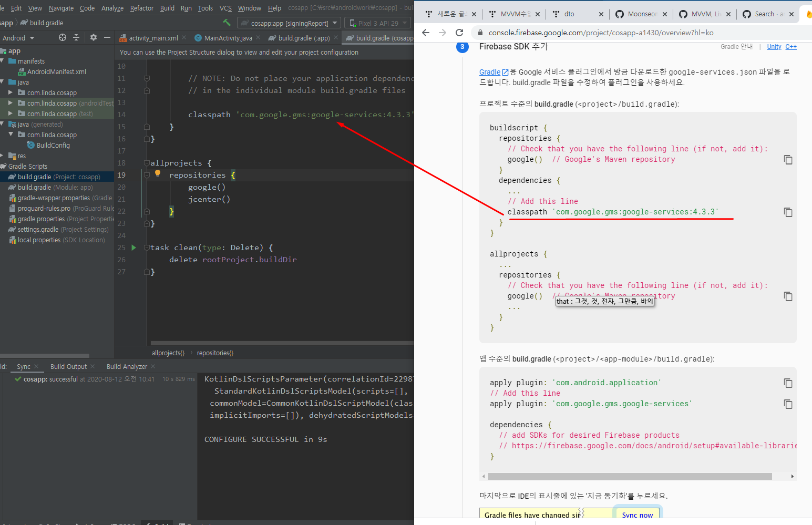Switch to the Build Output tab
This screenshot has width=812, height=525.
point(68,366)
